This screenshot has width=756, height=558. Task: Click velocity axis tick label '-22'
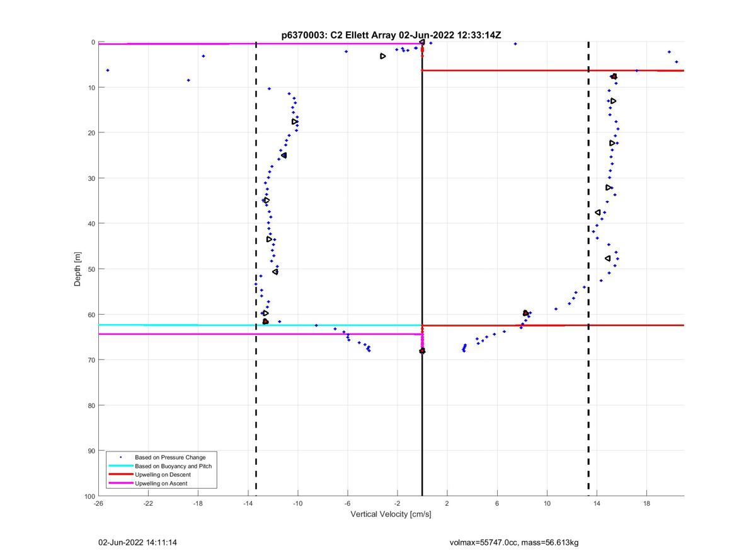click(148, 503)
